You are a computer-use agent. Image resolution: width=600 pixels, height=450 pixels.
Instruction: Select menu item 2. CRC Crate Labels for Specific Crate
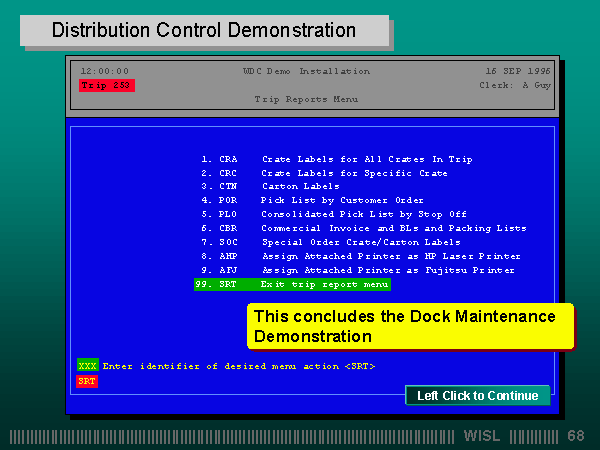(x=324, y=173)
